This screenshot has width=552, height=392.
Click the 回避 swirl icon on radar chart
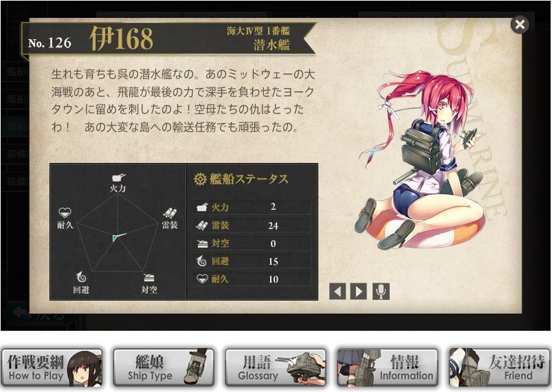[81, 277]
